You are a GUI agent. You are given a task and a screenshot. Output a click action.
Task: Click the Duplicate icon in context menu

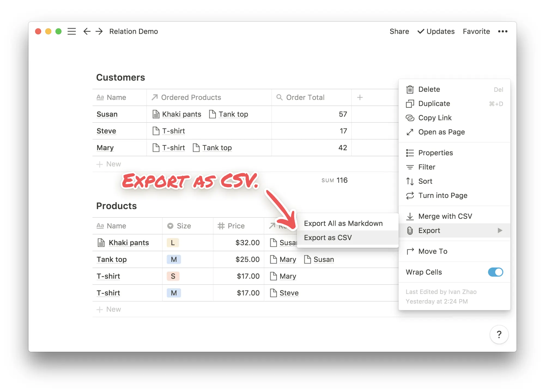(x=410, y=104)
